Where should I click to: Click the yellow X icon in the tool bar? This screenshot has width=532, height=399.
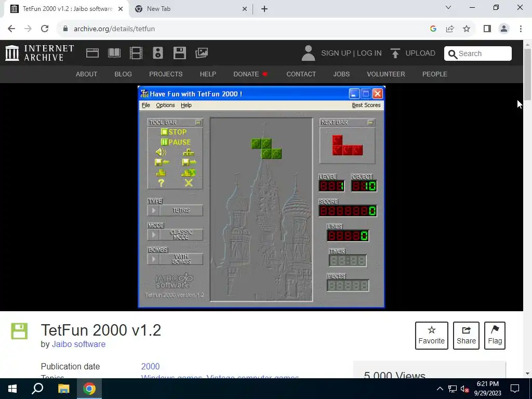(189, 183)
